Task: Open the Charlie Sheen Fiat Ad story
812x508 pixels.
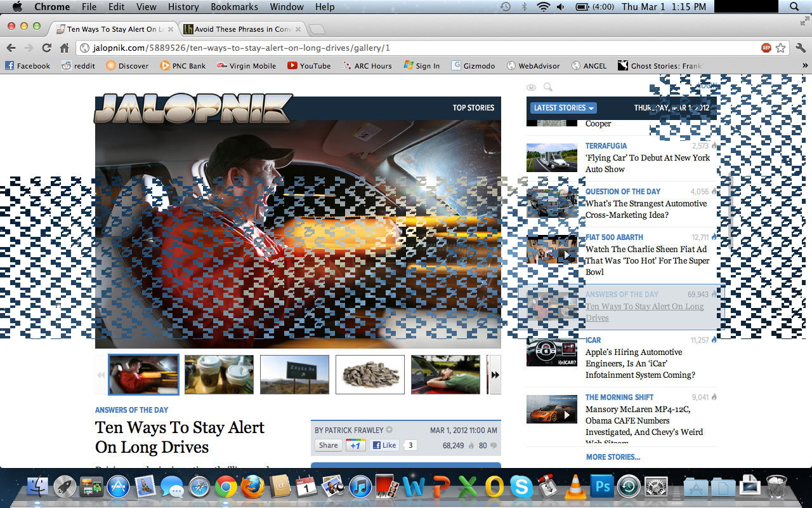Action: tap(647, 260)
